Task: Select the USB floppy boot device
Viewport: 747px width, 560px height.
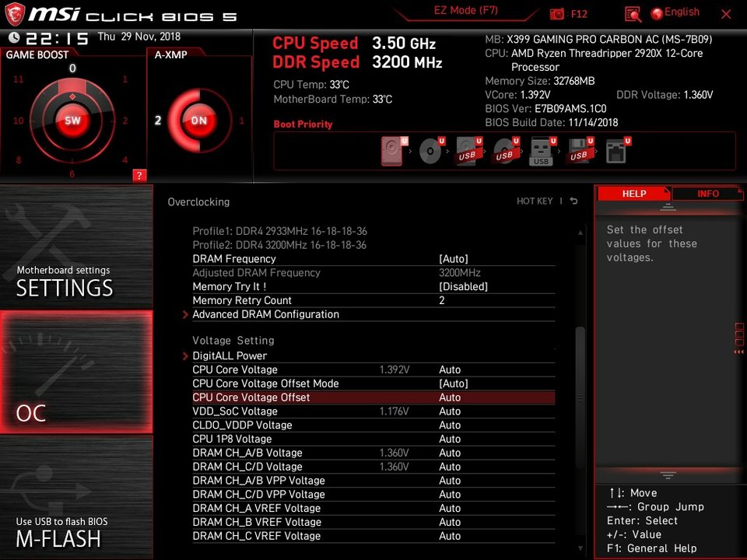Action: (580, 152)
